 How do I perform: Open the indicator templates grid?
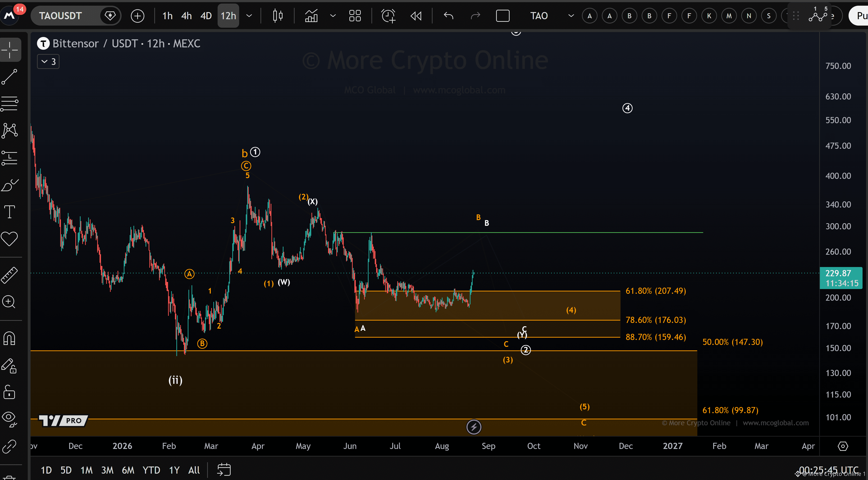pos(355,16)
